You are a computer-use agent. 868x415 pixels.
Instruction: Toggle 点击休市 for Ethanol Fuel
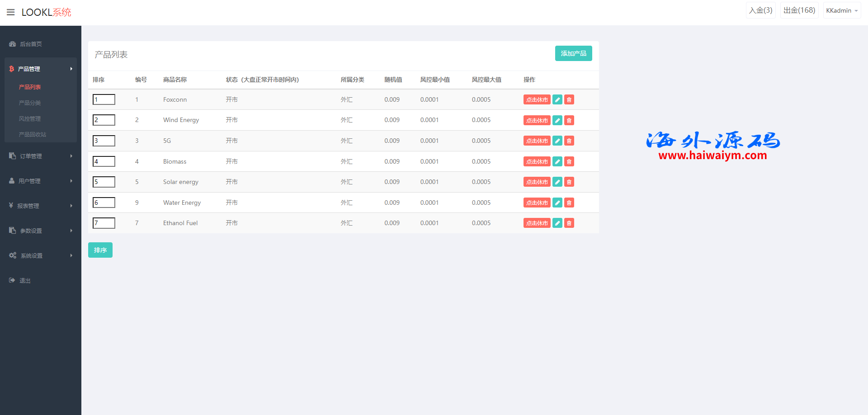(x=537, y=223)
